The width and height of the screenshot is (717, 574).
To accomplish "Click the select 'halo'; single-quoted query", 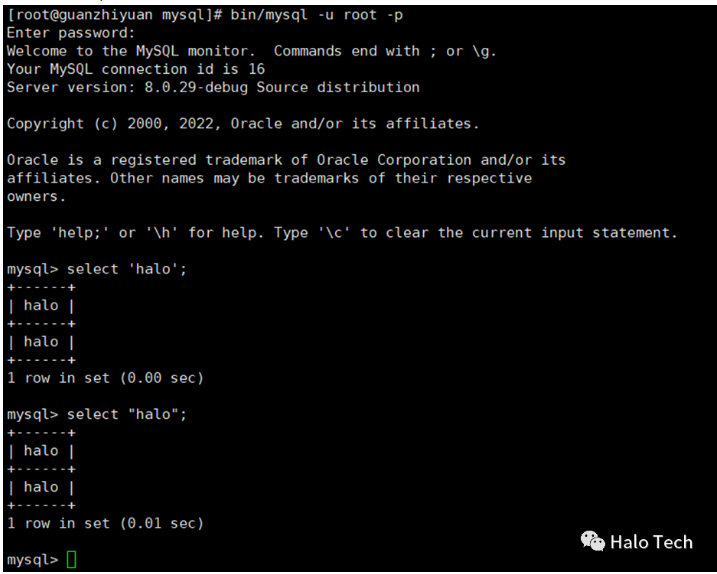I will tap(127, 269).
